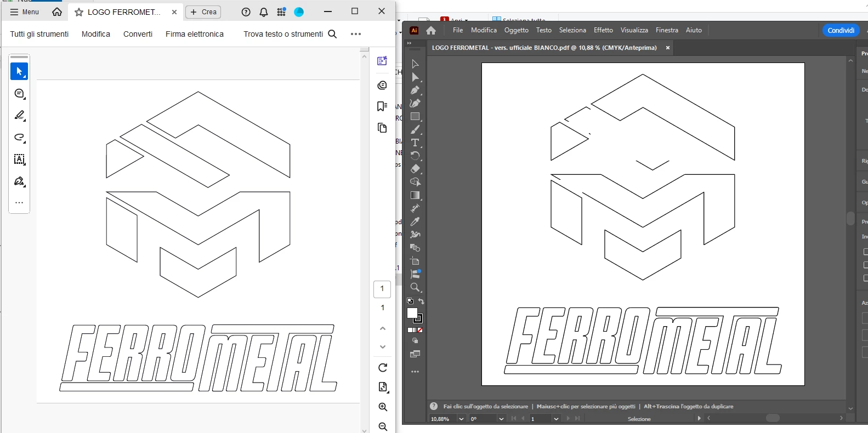This screenshot has height=433, width=868.
Task: Open Acrobat Tutti gli strumenti
Action: (x=39, y=34)
